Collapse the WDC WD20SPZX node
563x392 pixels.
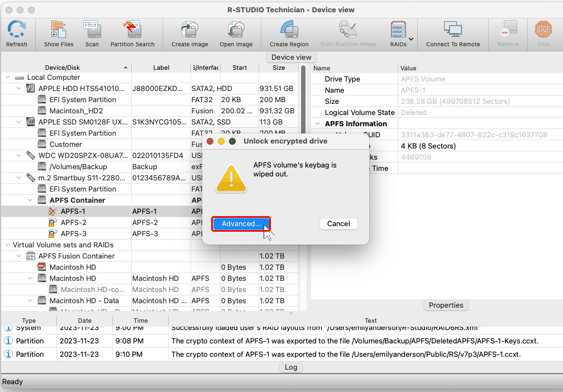coord(18,155)
